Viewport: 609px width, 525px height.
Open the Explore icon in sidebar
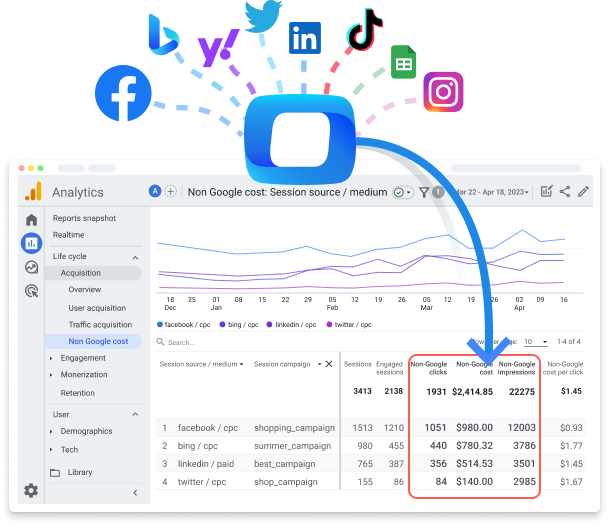pos(31,267)
